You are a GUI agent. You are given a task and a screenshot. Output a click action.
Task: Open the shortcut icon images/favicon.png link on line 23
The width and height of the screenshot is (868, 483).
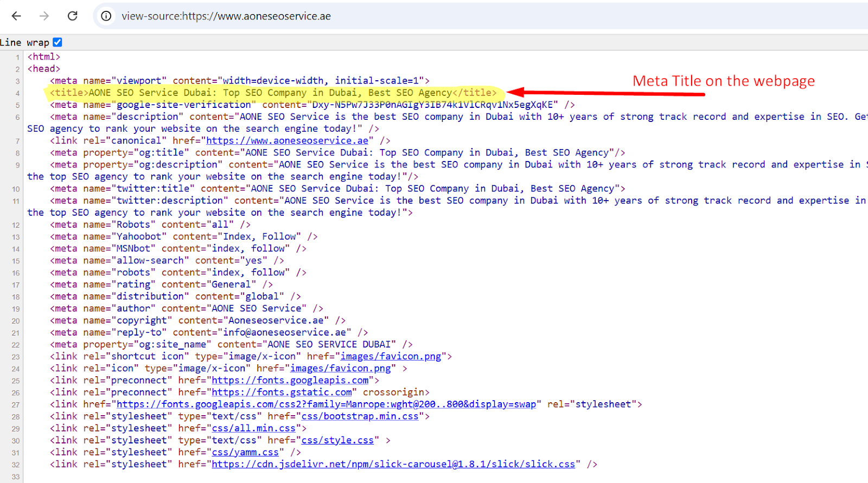[391, 356]
